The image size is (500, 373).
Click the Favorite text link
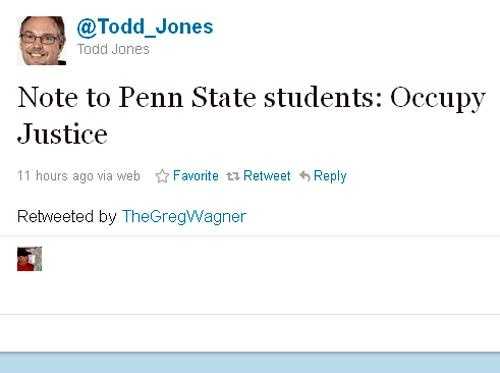tap(196, 176)
